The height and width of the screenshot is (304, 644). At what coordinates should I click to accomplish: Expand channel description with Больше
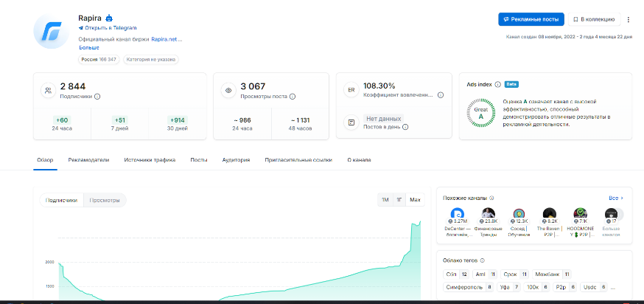pyautogui.click(x=89, y=48)
